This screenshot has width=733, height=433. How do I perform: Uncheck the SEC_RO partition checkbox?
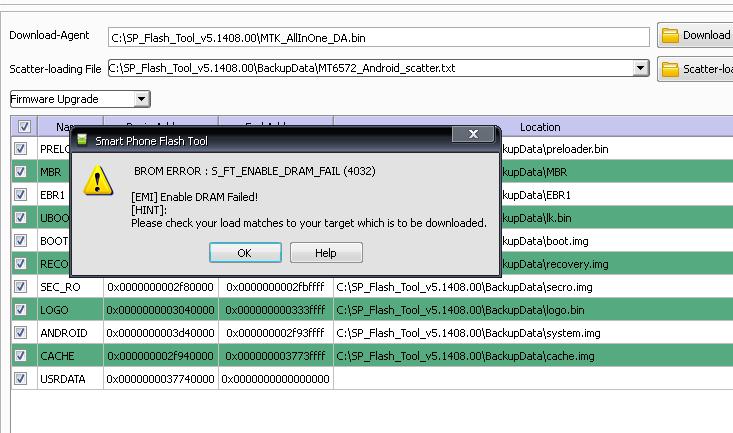tap(22, 287)
